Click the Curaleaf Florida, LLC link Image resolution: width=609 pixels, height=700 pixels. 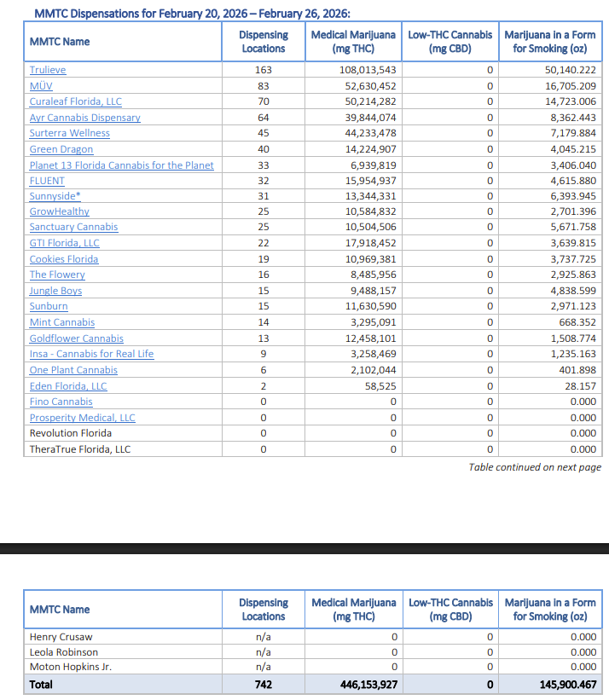[x=75, y=101]
